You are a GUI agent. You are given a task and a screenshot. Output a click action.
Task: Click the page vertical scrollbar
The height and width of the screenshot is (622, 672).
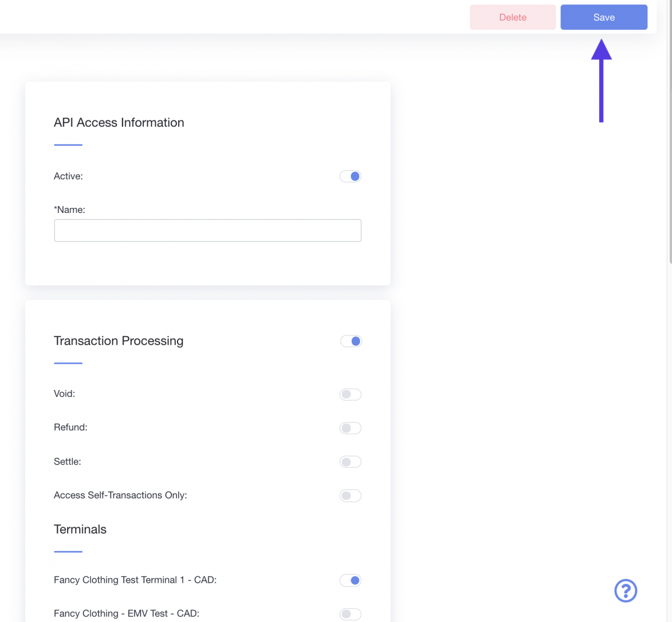pyautogui.click(x=670, y=132)
